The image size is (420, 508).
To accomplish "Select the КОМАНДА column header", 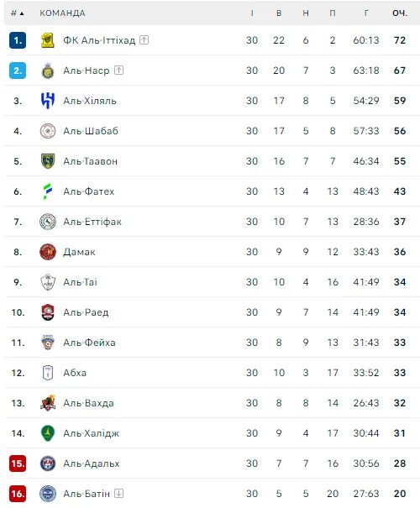I will tap(62, 13).
